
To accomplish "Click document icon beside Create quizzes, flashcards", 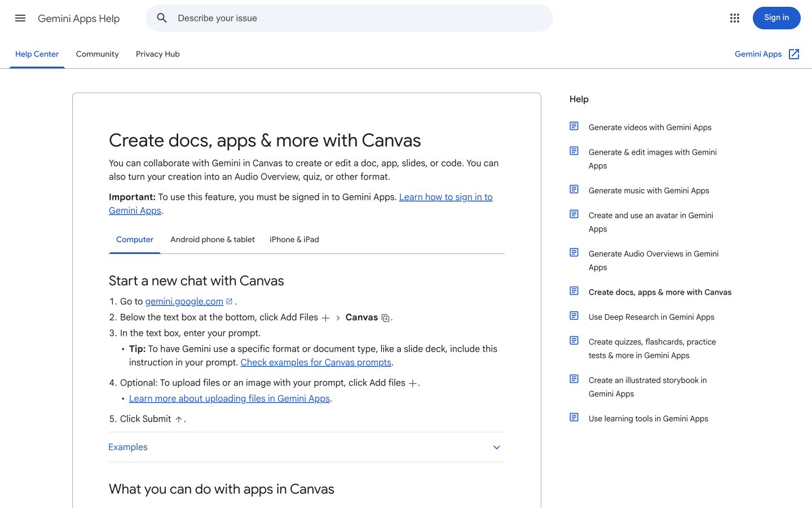I will [x=574, y=341].
